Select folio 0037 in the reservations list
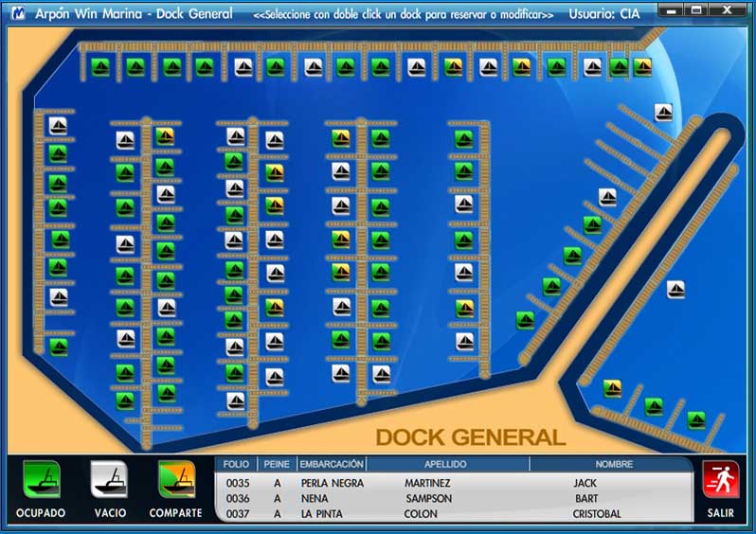The image size is (756, 534). coord(238,514)
